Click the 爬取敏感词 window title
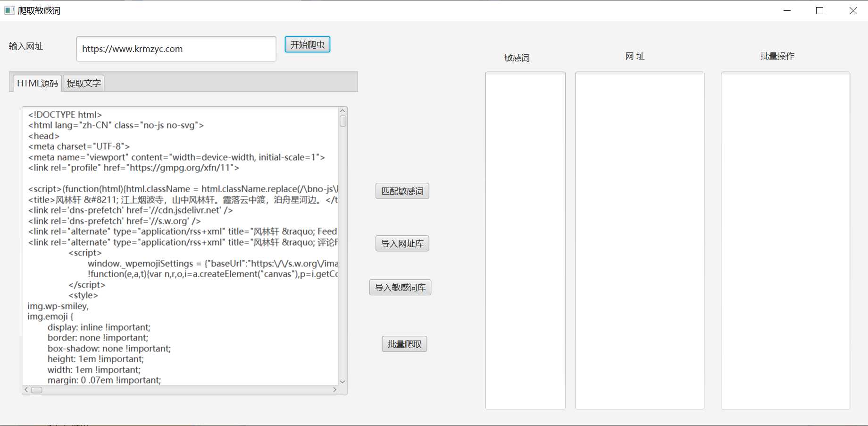 coord(39,10)
